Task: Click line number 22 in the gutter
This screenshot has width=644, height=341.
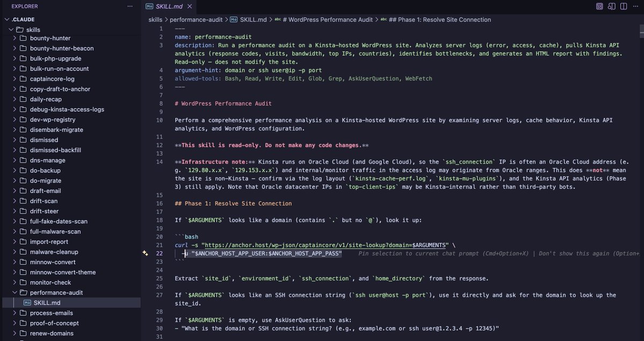Action: [x=159, y=253]
